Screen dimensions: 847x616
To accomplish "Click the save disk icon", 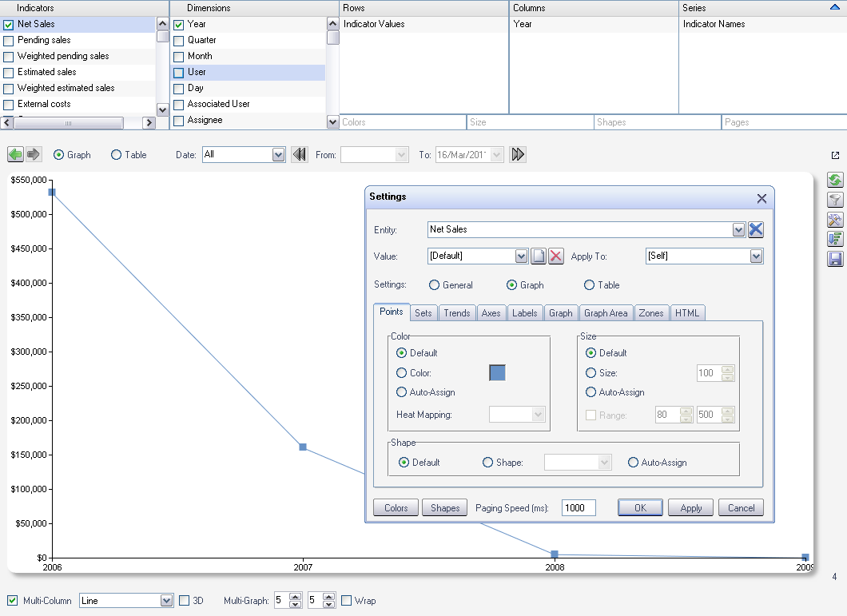I will click(x=835, y=259).
